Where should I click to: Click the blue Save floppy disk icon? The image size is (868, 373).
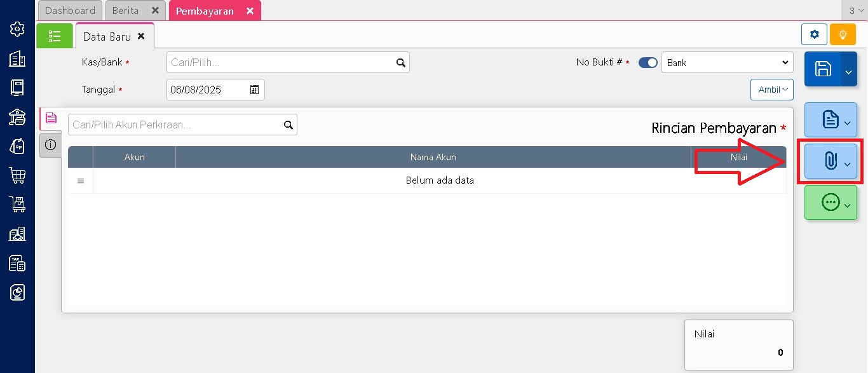(822, 69)
